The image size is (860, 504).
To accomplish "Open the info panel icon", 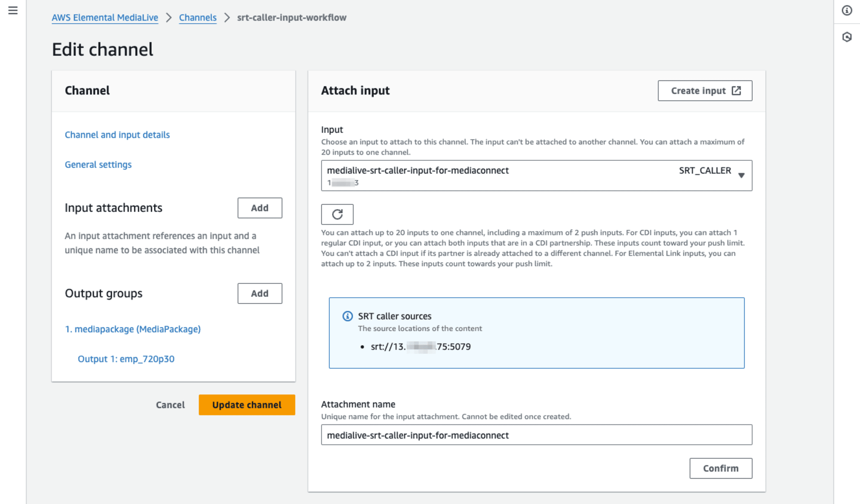I will point(847,10).
